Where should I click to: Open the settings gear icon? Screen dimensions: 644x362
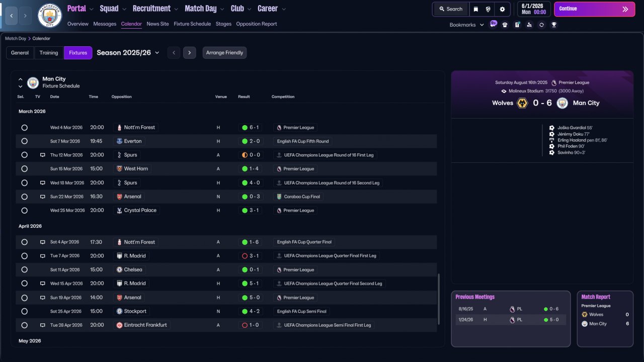point(502,9)
